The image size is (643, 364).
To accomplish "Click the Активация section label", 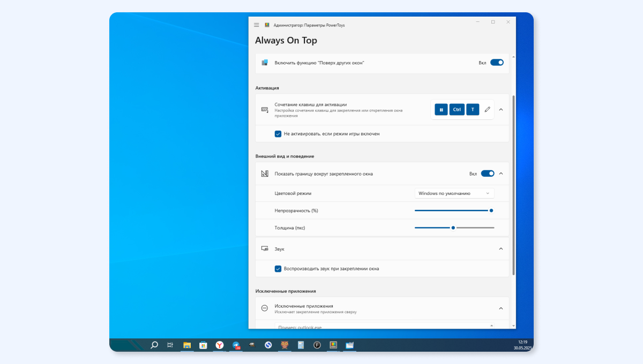I will (x=267, y=88).
